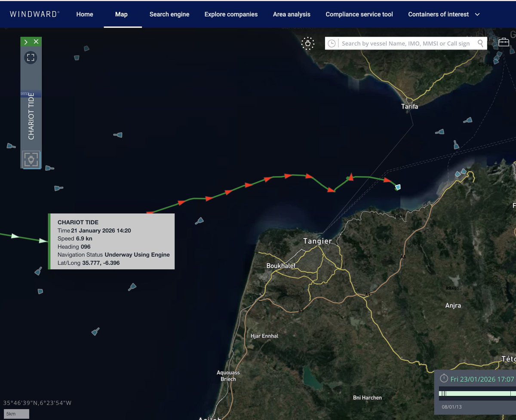Screen dimensions: 516x420
Task: Select the vessel compliance shield icon in sidebar
Action: tap(30, 159)
